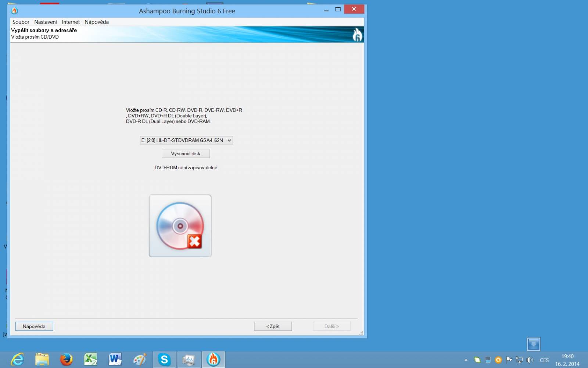Click the Ashampoo flame logo in header banner
The image size is (588, 368).
point(357,35)
